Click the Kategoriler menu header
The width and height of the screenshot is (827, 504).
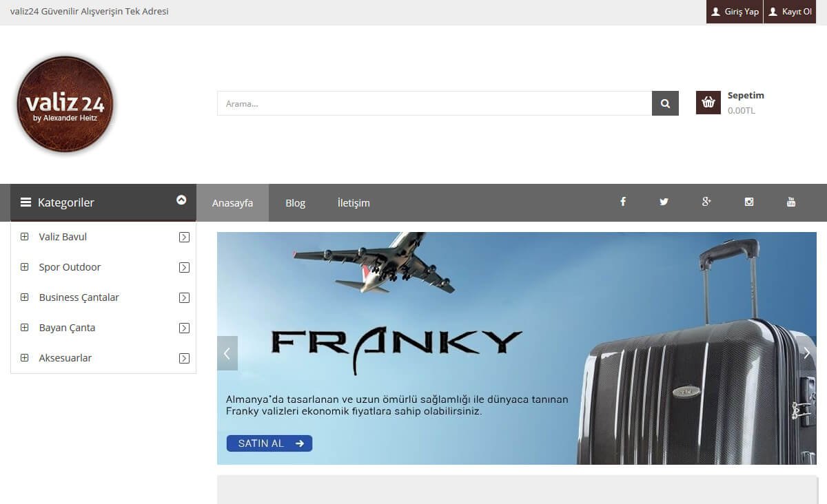[x=103, y=202]
